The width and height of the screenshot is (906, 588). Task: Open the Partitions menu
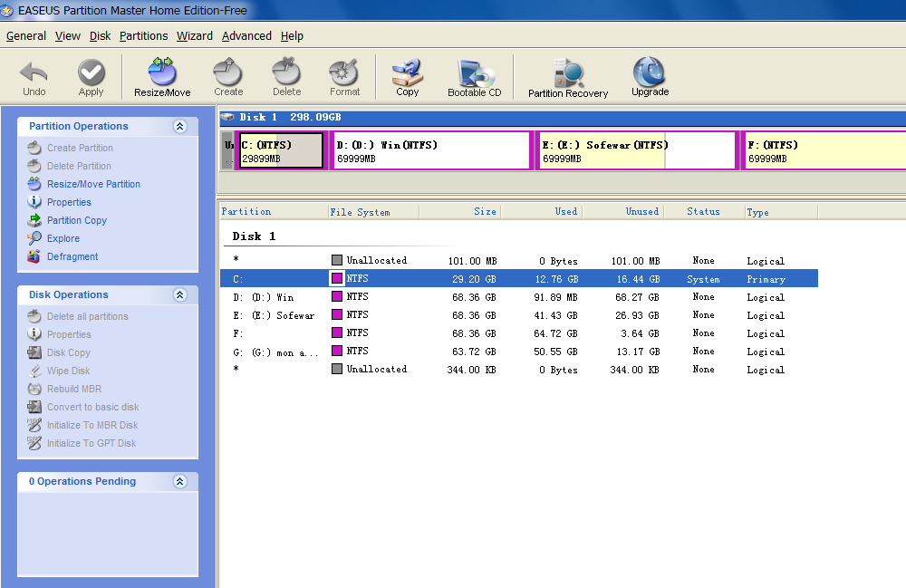pos(144,36)
